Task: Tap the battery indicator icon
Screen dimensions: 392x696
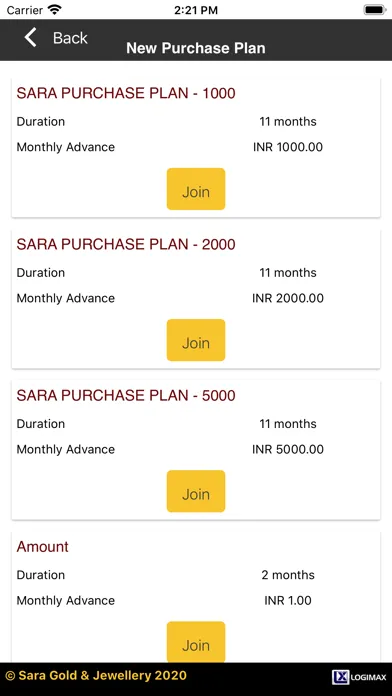Action: coord(375,10)
